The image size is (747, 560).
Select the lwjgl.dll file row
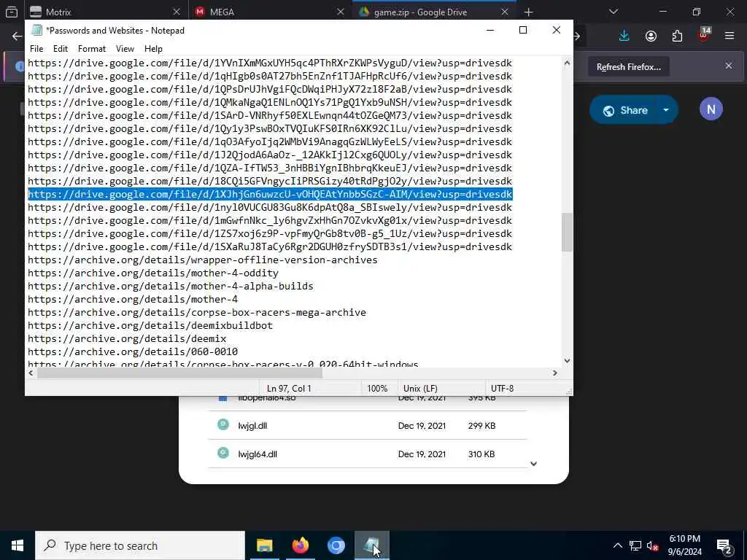pyautogui.click(x=368, y=425)
